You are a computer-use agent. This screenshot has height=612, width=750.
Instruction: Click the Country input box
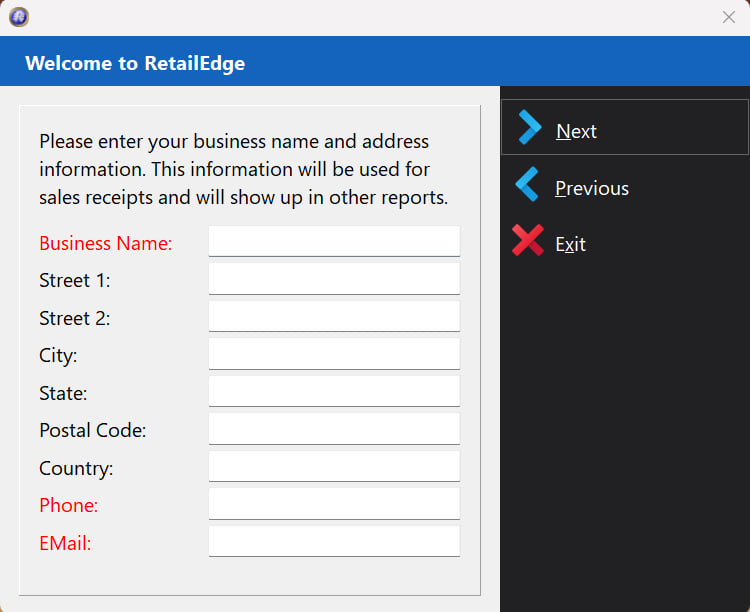[334, 467]
